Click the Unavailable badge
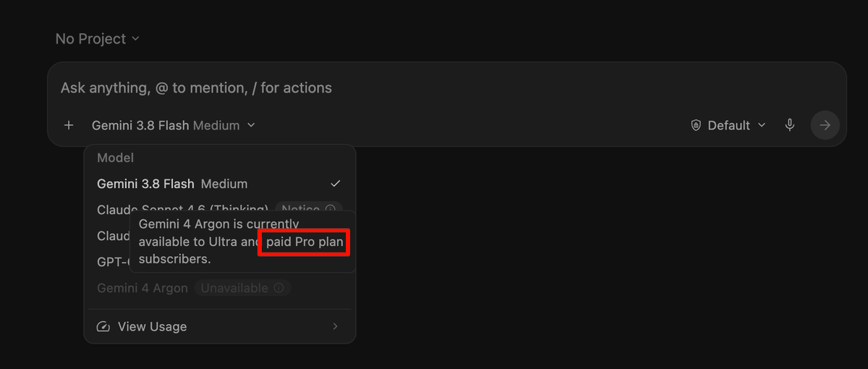The height and width of the screenshot is (369, 868). [x=243, y=288]
